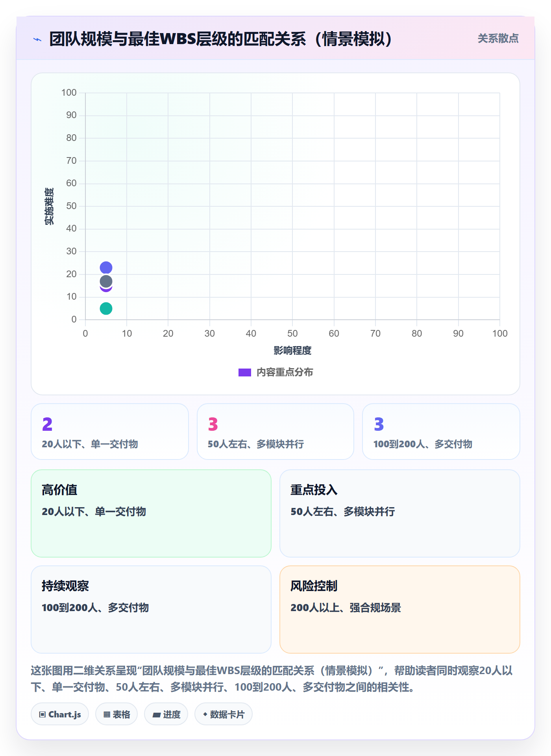Click the Chart.js chip's square icon

[43, 715]
